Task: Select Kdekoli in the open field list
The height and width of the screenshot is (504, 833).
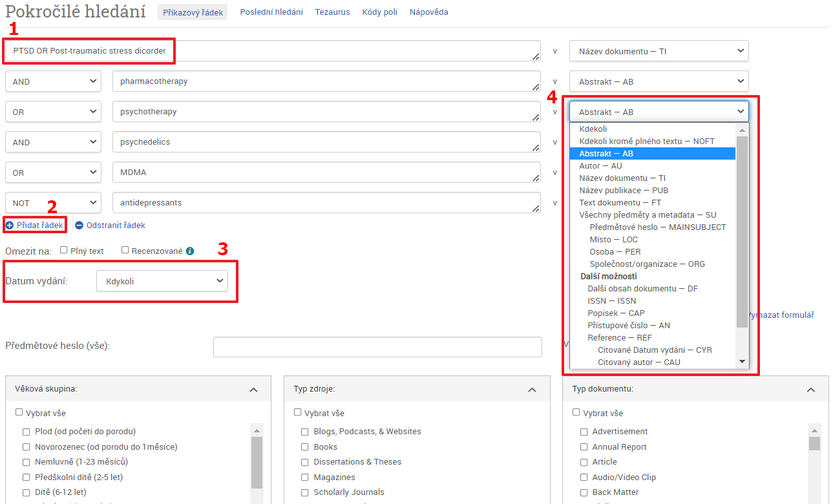Action: coord(652,129)
